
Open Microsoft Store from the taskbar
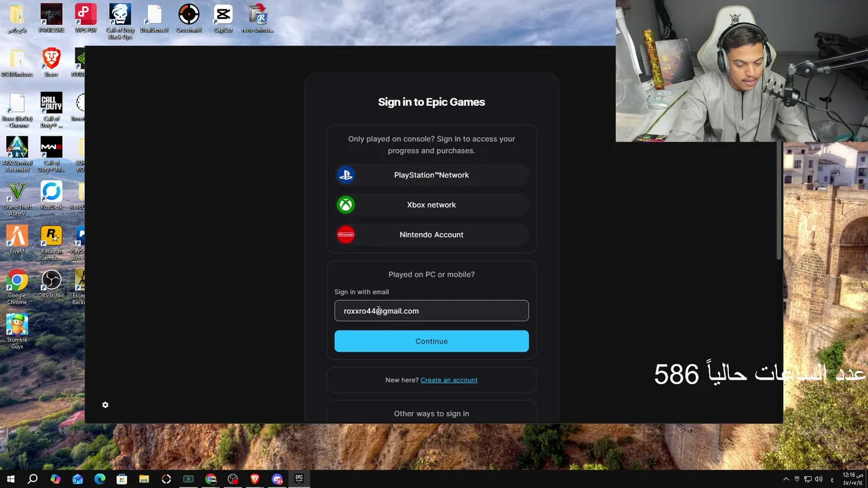tap(122, 479)
